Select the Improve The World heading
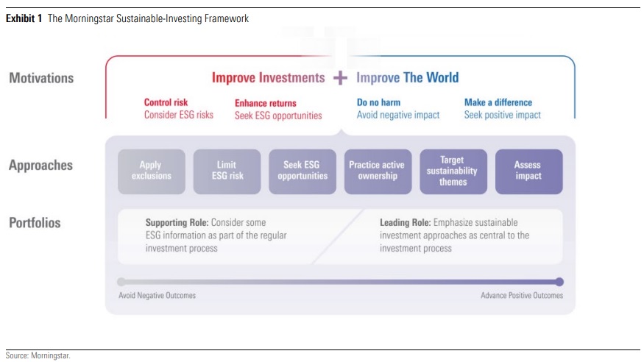The width and height of the screenshot is (644, 362). click(407, 78)
